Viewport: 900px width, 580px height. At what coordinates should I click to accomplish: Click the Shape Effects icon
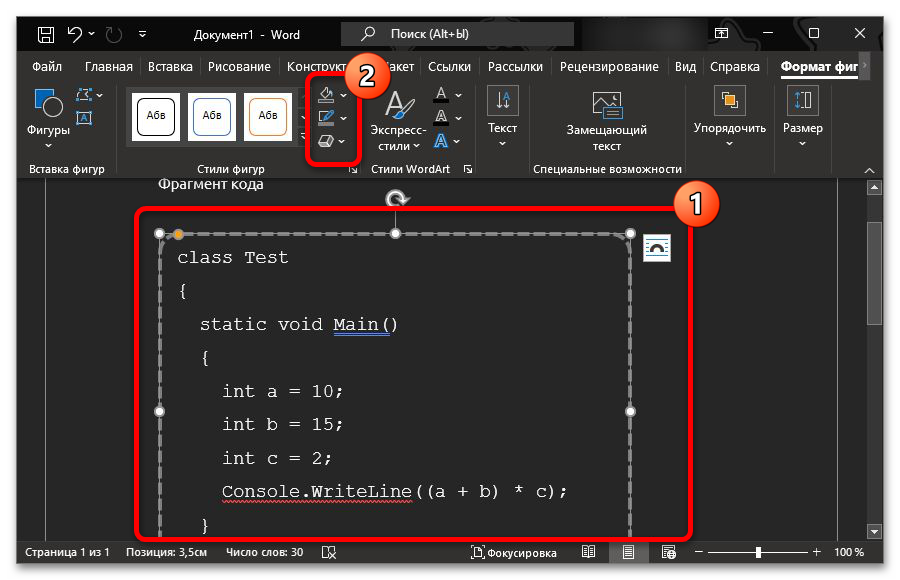click(x=325, y=141)
